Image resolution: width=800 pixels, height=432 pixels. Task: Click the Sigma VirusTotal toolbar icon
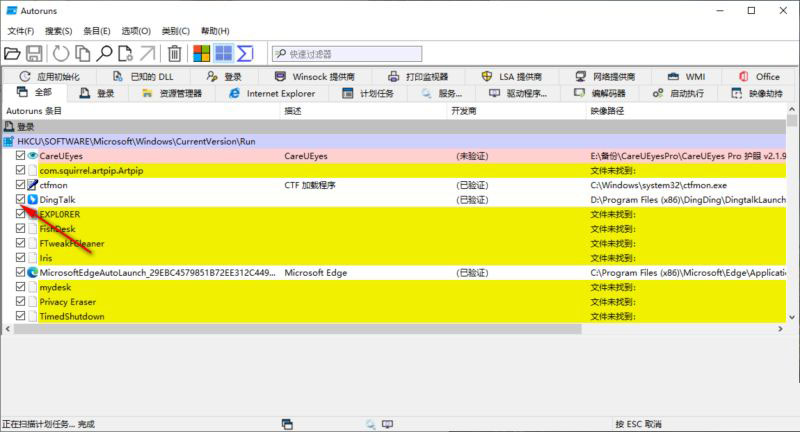(245, 54)
